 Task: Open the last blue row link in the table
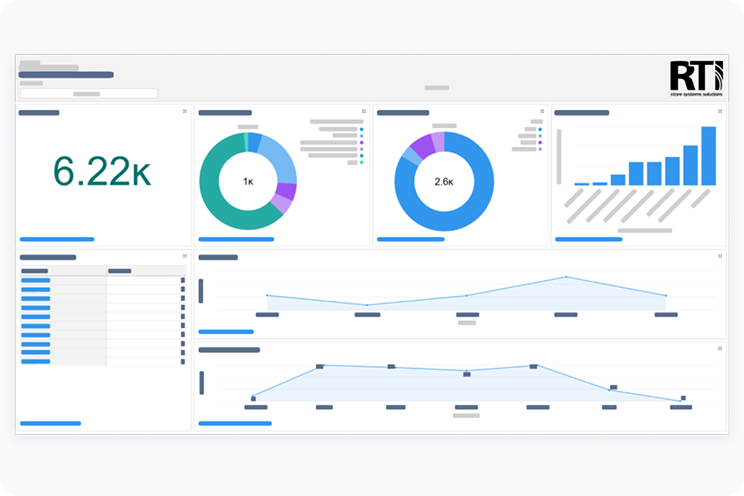[x=36, y=362]
